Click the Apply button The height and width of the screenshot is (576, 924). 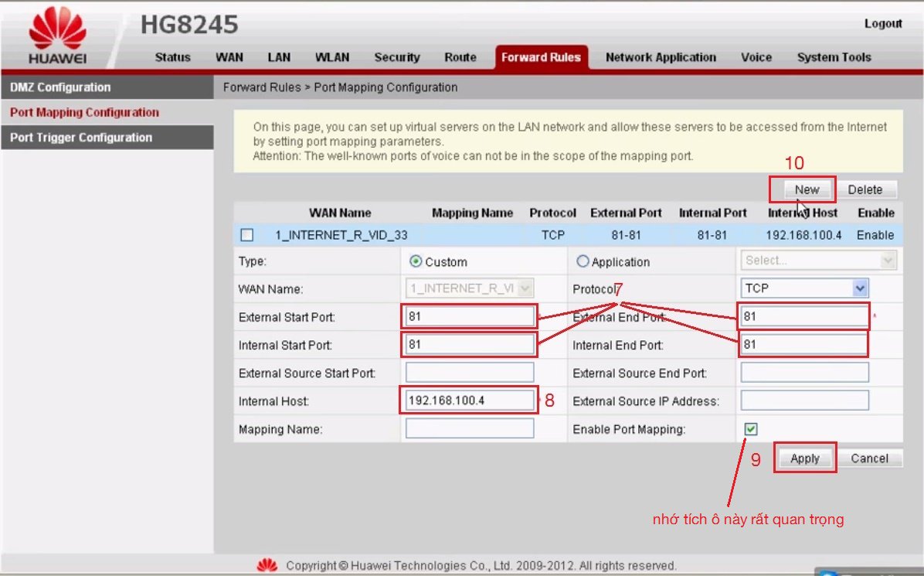tap(805, 458)
